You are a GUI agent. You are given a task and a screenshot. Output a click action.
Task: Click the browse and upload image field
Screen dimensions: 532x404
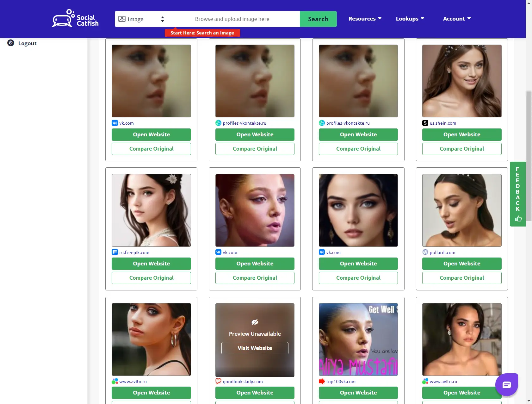[x=232, y=19]
